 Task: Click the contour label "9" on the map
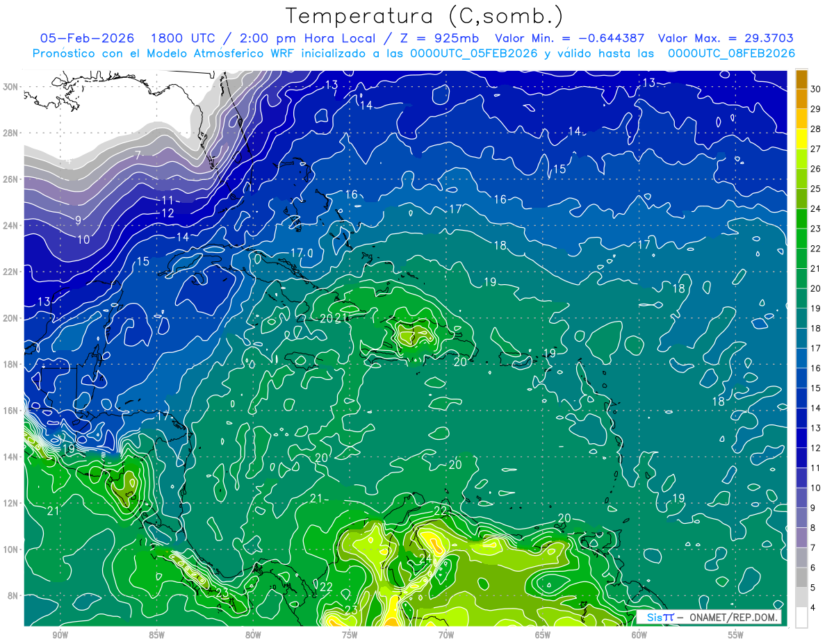[79, 220]
